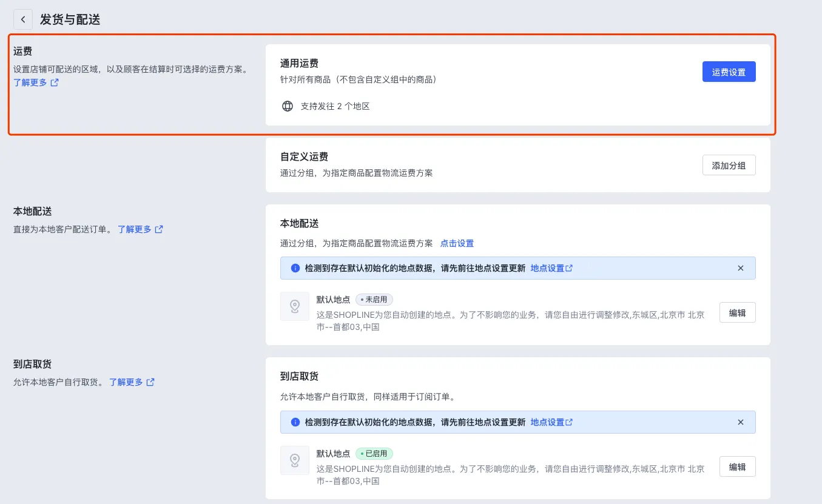
Task: Click the external link icon next to 到店取货 了解更多
Action: (150, 382)
